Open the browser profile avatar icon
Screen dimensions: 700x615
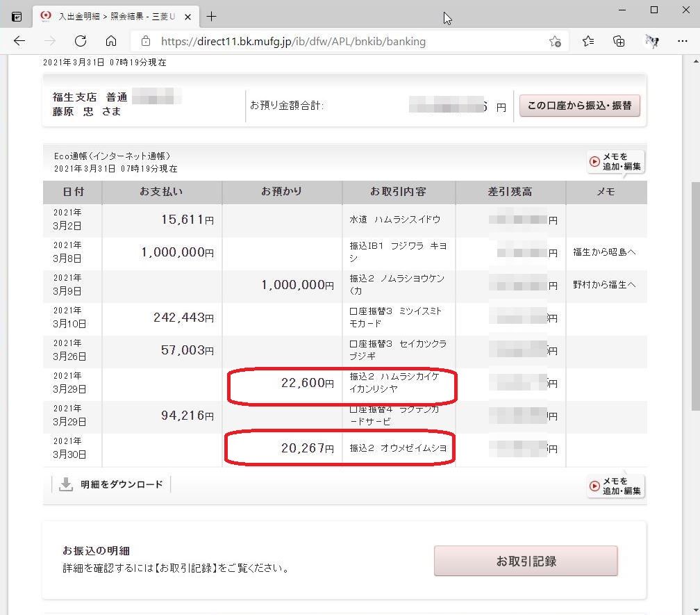652,42
